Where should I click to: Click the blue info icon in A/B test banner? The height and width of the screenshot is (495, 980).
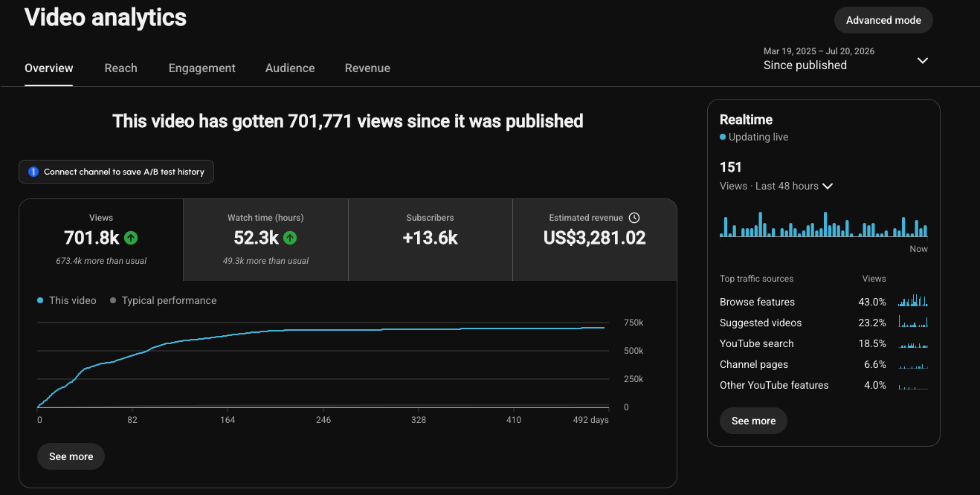(x=33, y=172)
